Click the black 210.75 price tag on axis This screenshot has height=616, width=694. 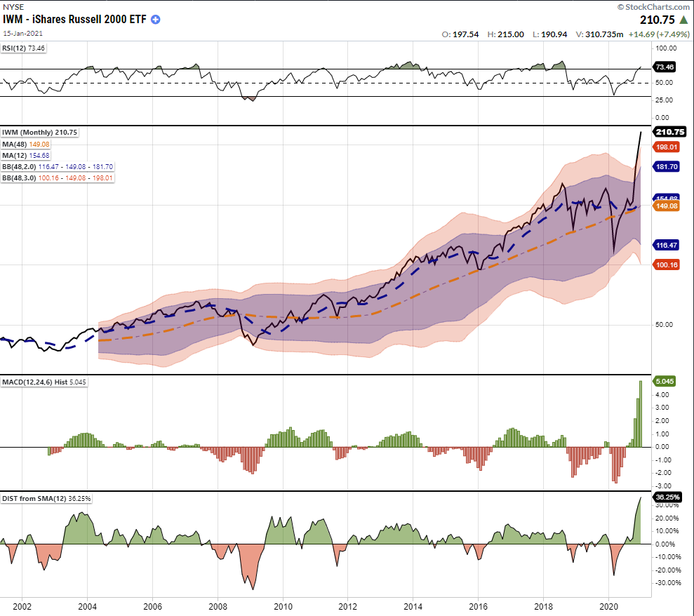pos(669,131)
